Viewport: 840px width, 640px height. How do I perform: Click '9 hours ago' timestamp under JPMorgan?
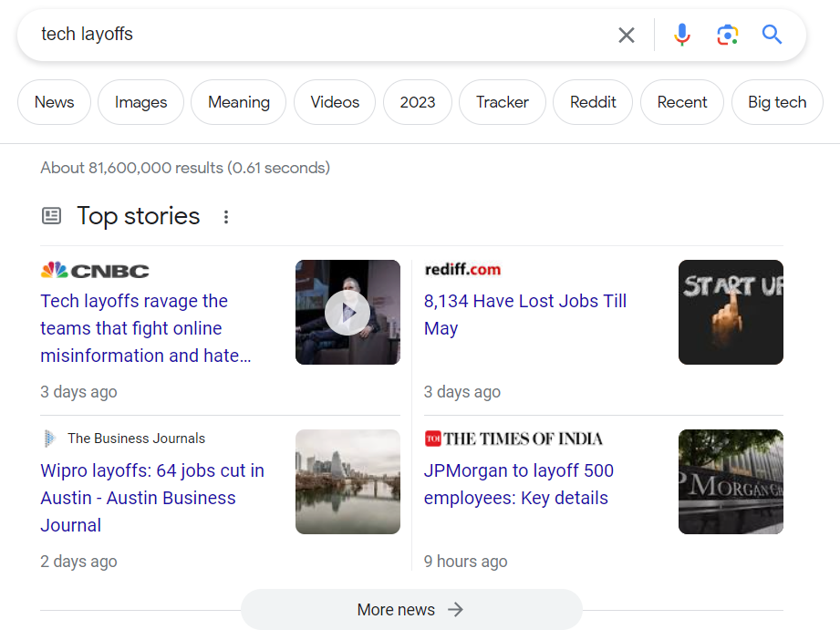(x=465, y=562)
